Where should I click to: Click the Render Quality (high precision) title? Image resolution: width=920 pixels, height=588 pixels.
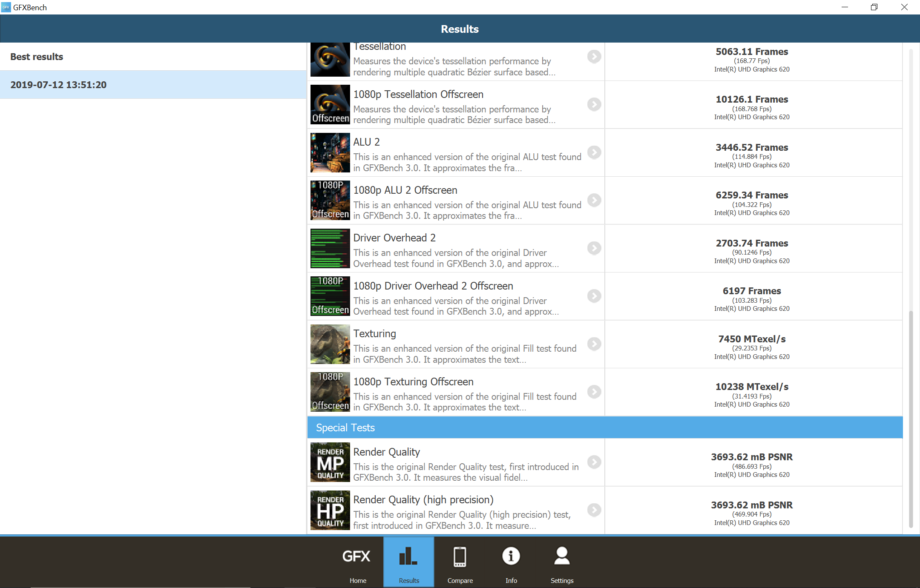[423, 499]
